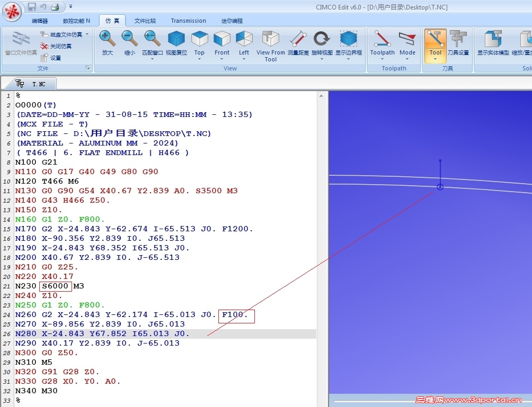532x407 pixels.
Task: Open the quick access toolbar customize arrow
Action: [x=70, y=6]
